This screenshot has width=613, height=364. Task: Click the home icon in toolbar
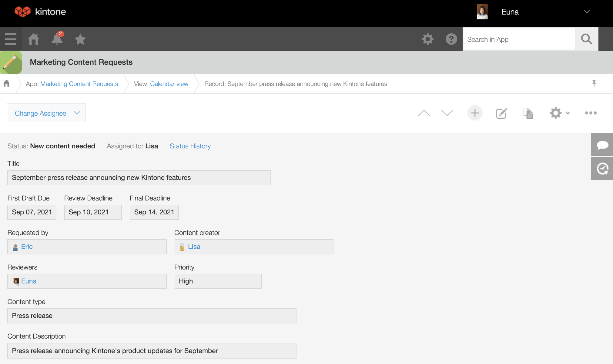pyautogui.click(x=34, y=39)
